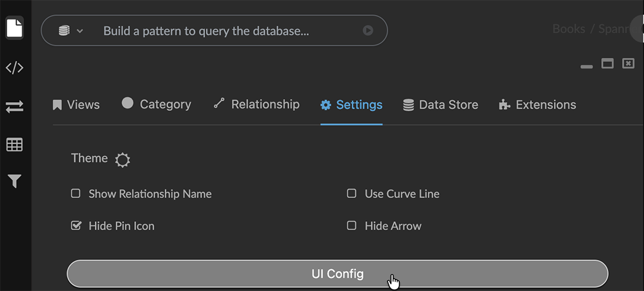
Task: Enable Show Relationship Name checkbox
Action: [x=76, y=194]
